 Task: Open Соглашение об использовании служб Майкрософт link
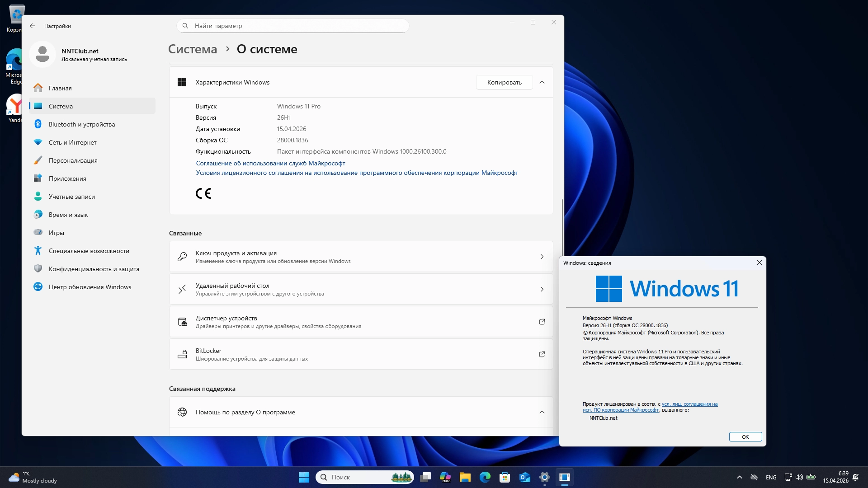click(270, 163)
